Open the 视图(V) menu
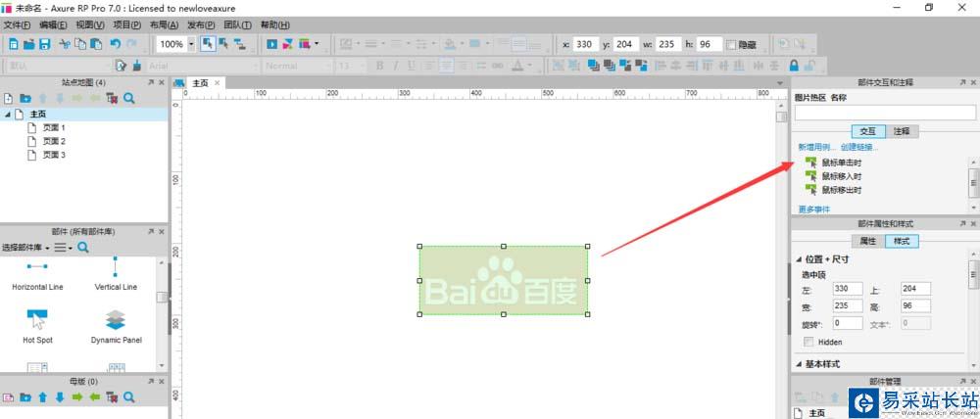This screenshot has width=980, height=419. point(90,25)
